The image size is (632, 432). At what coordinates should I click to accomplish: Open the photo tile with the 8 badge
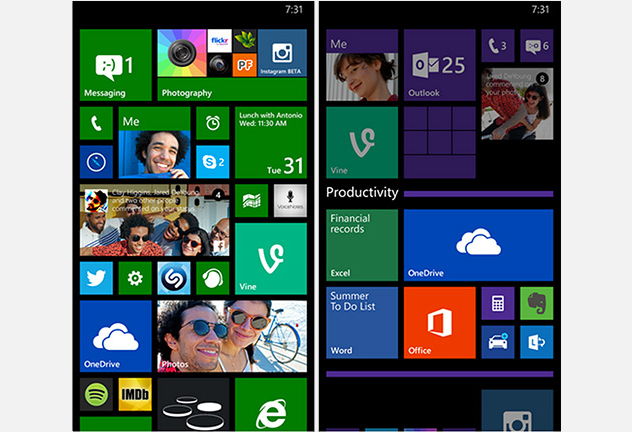click(517, 104)
